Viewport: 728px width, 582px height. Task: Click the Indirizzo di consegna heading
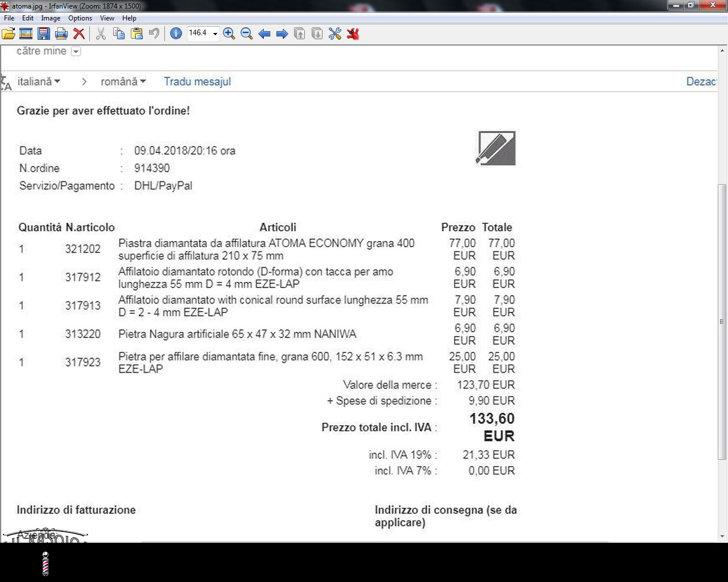click(446, 516)
